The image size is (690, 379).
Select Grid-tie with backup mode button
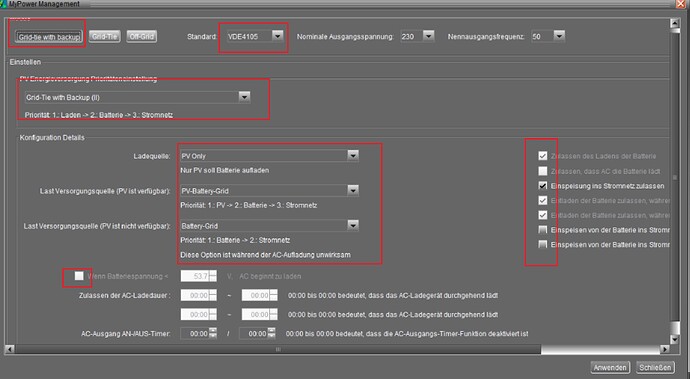[48, 37]
